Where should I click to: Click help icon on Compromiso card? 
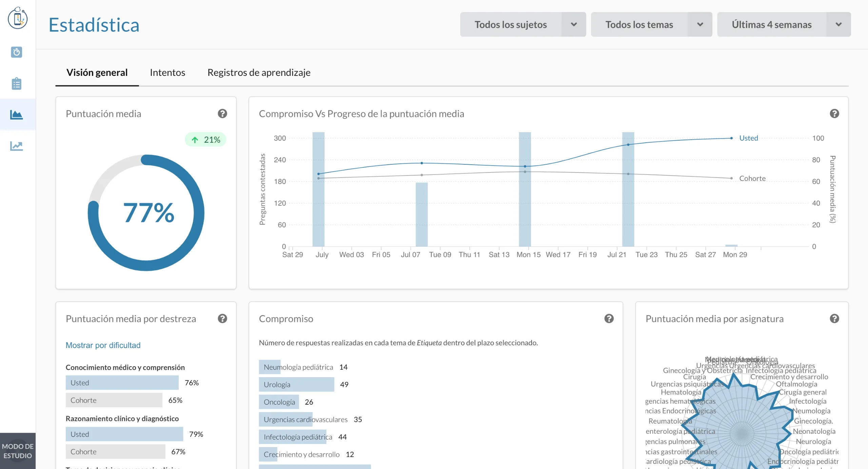(609, 319)
